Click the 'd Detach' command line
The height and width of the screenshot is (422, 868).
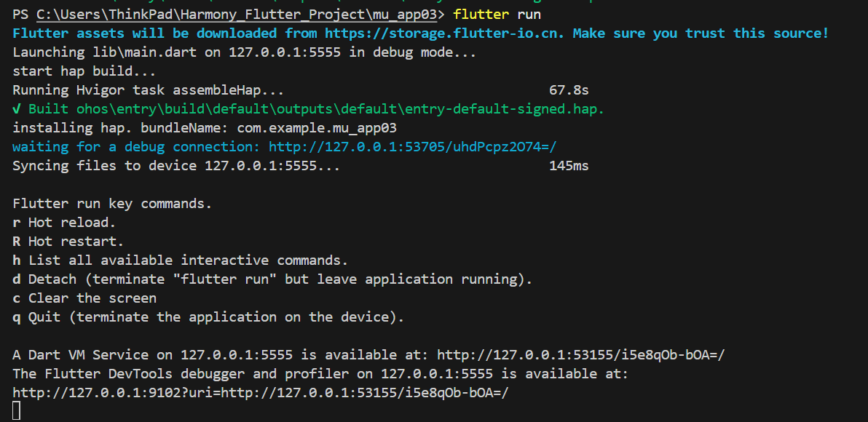[272, 279]
